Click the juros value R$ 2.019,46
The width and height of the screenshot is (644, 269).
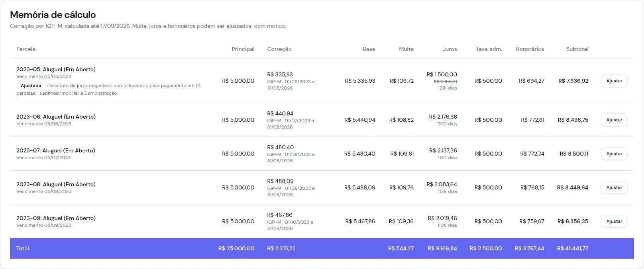(442, 218)
